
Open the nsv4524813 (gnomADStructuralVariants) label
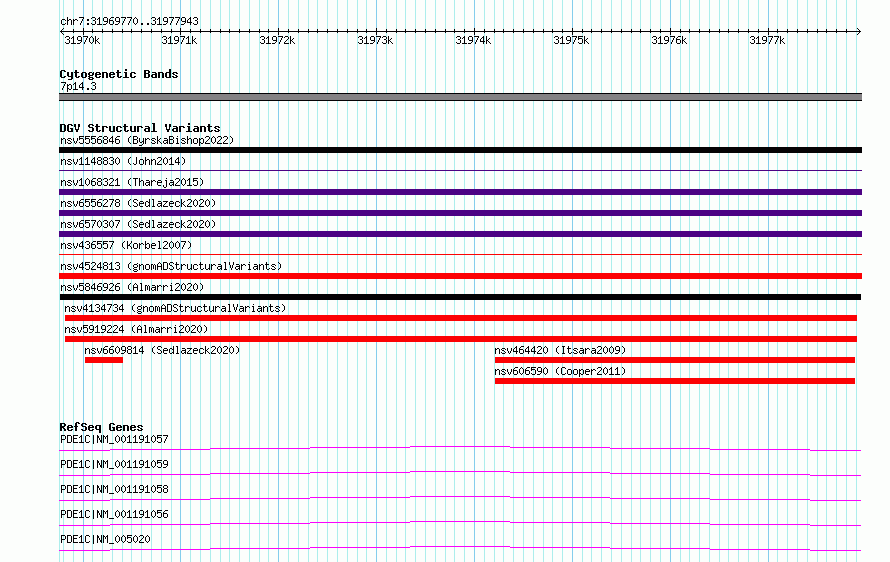point(171,266)
